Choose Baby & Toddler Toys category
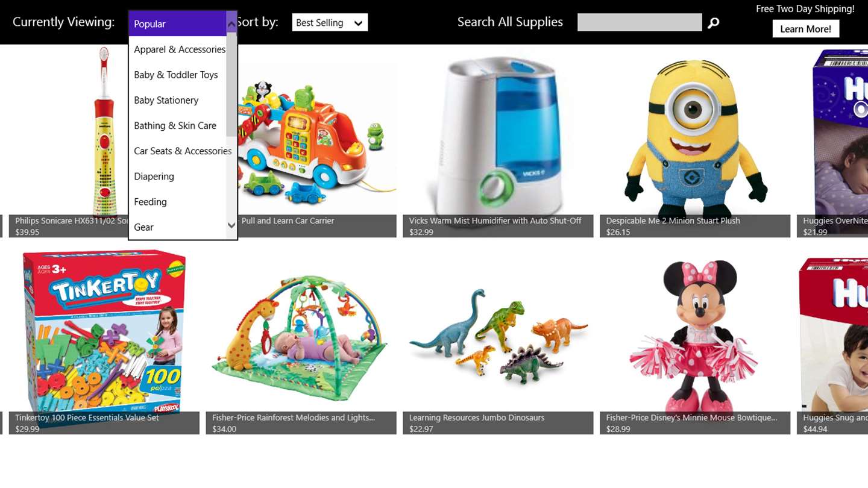The image size is (868, 488). point(177,75)
